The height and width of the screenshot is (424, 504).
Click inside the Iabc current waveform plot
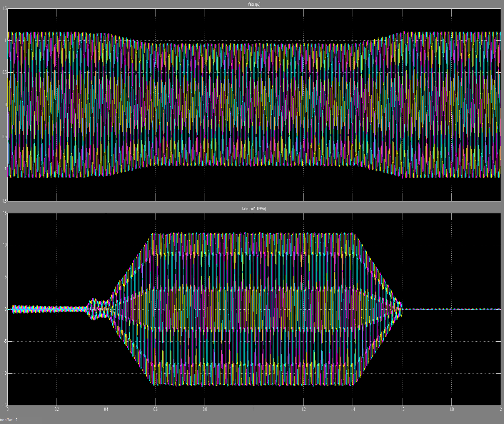(x=254, y=309)
